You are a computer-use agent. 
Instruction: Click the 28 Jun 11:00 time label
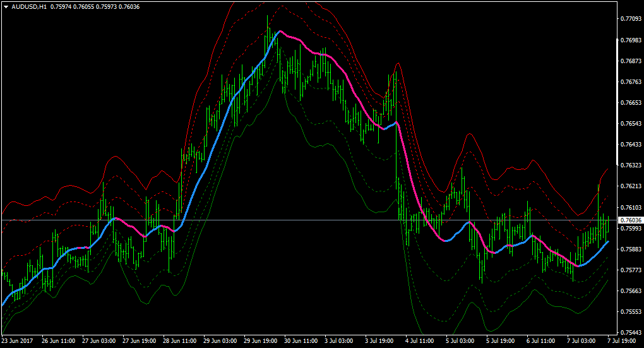pyautogui.click(x=179, y=341)
